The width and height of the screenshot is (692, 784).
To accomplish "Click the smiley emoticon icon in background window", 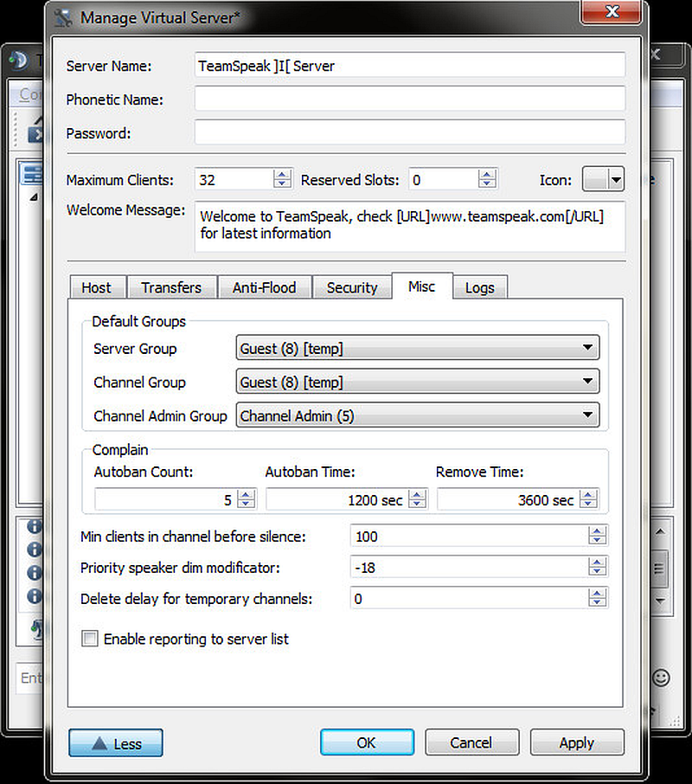I will click(661, 678).
